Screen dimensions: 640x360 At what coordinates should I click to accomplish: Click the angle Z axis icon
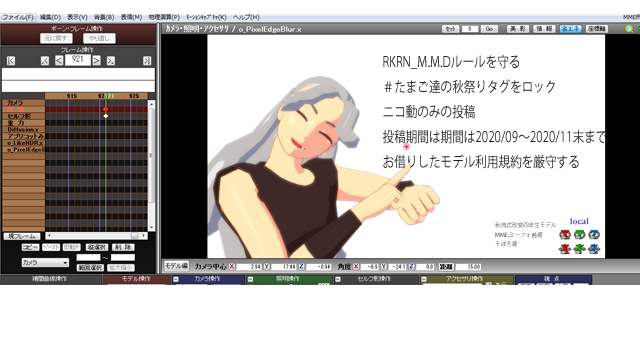[411, 267]
